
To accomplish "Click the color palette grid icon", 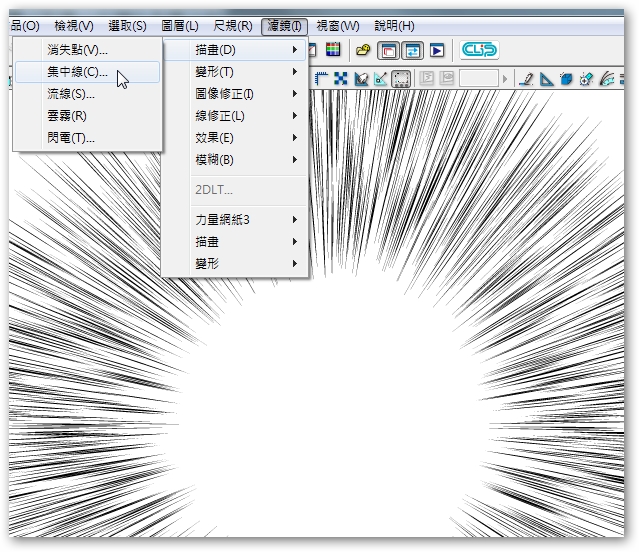I will pos(333,50).
